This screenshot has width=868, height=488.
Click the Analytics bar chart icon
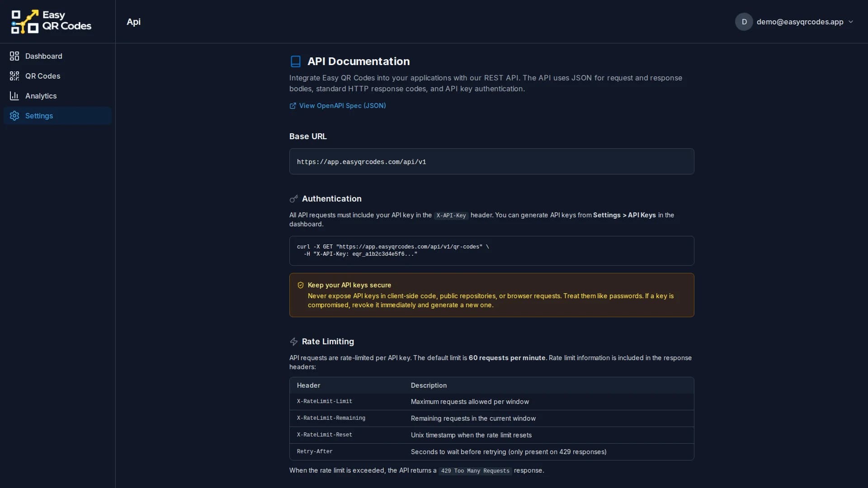[x=14, y=96]
